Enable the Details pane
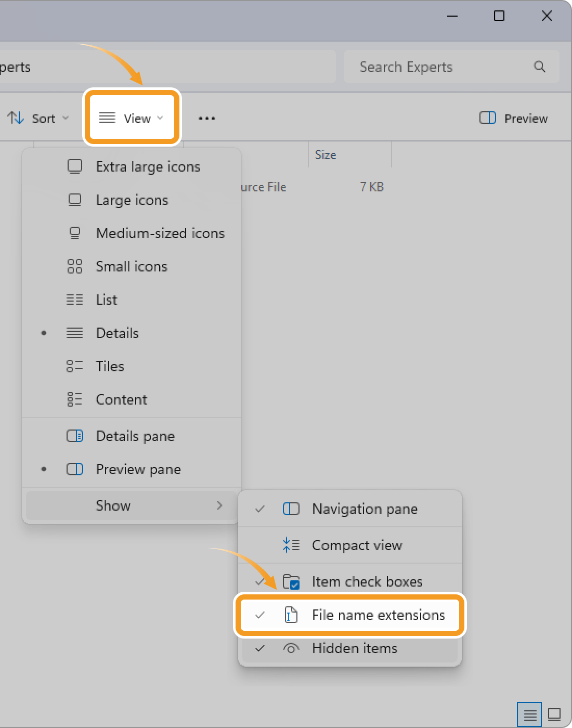The image size is (572, 728). tap(135, 436)
